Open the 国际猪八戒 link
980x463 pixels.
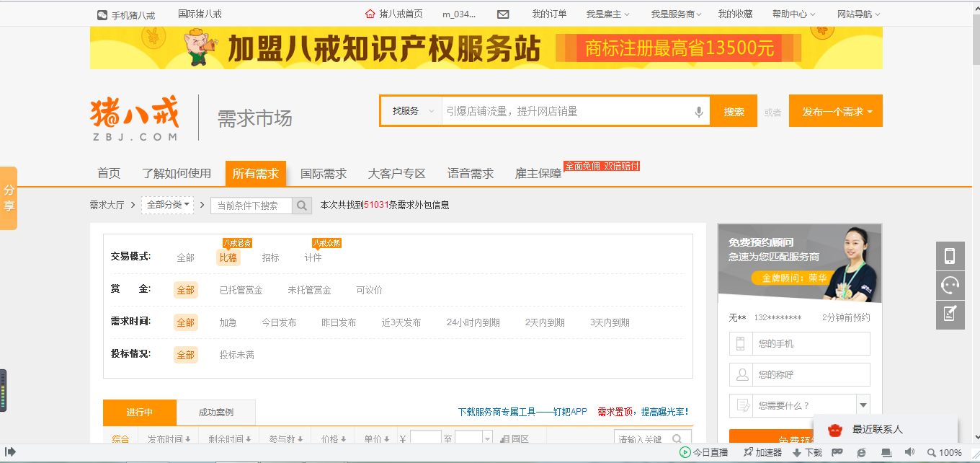[x=200, y=14]
